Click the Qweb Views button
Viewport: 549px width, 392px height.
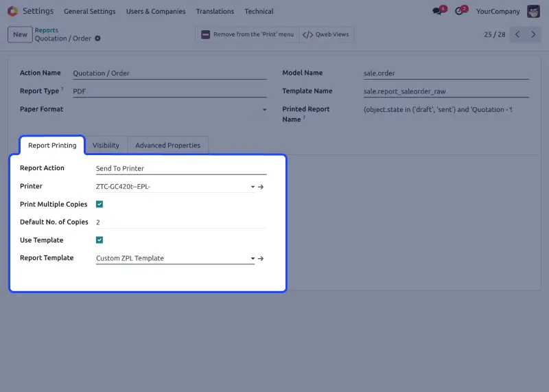pos(325,34)
